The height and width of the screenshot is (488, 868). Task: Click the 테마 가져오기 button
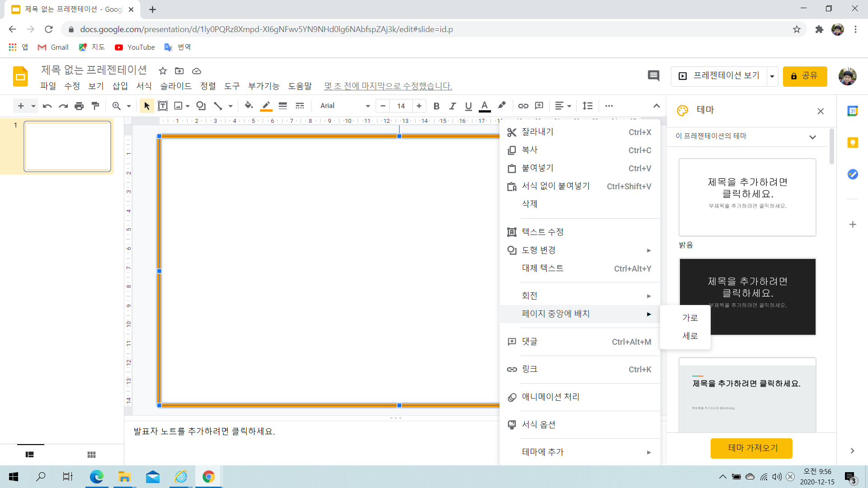pyautogui.click(x=751, y=448)
